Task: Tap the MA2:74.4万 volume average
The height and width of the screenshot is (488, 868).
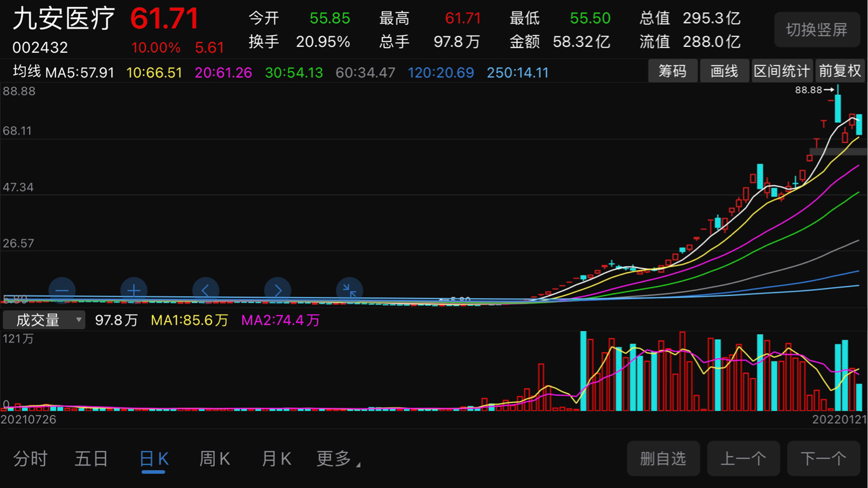Action: click(x=280, y=320)
